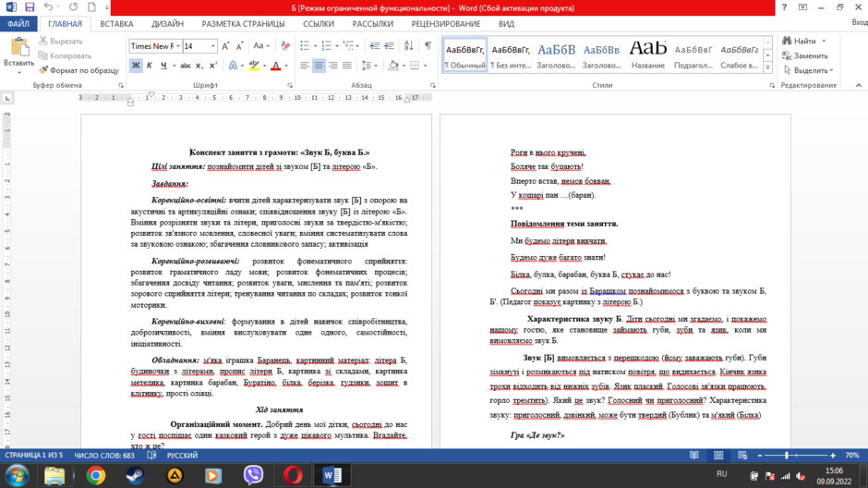This screenshot has height=488, width=868.
Task: Open the ВИД tab
Action: (506, 24)
